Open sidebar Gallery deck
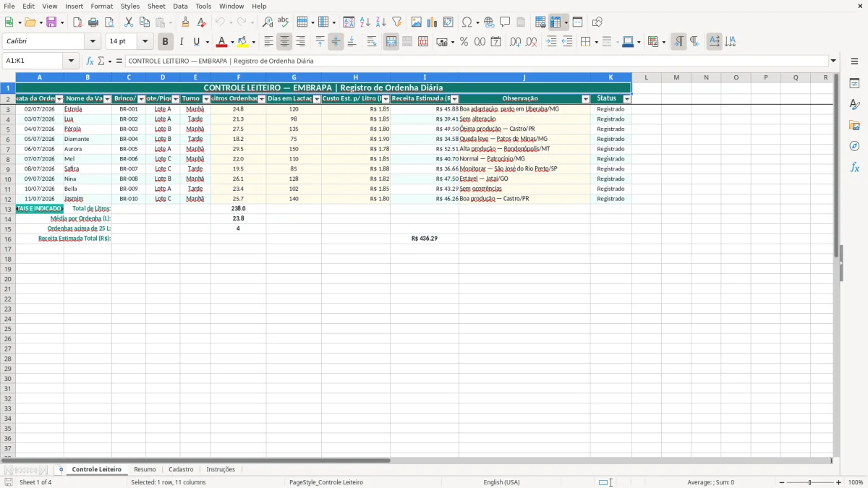Screen dimensions: 868x488 854,126
